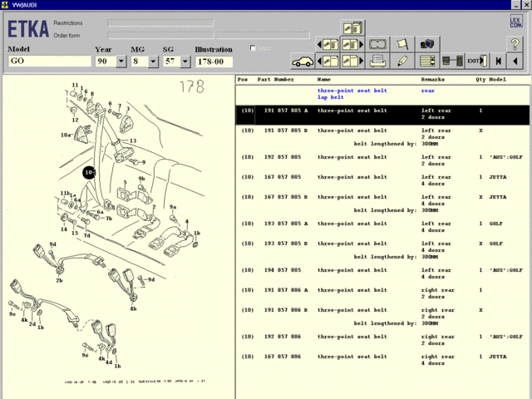Click callout 12 in the diagram
The height and width of the screenshot is (399, 532).
pyautogui.click(x=75, y=120)
